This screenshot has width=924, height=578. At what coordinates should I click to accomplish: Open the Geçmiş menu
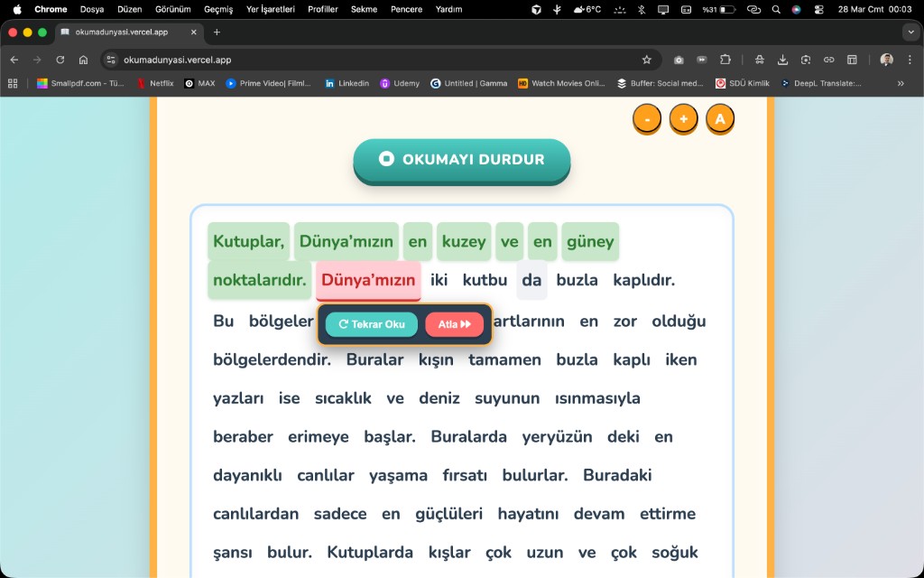tap(218, 9)
